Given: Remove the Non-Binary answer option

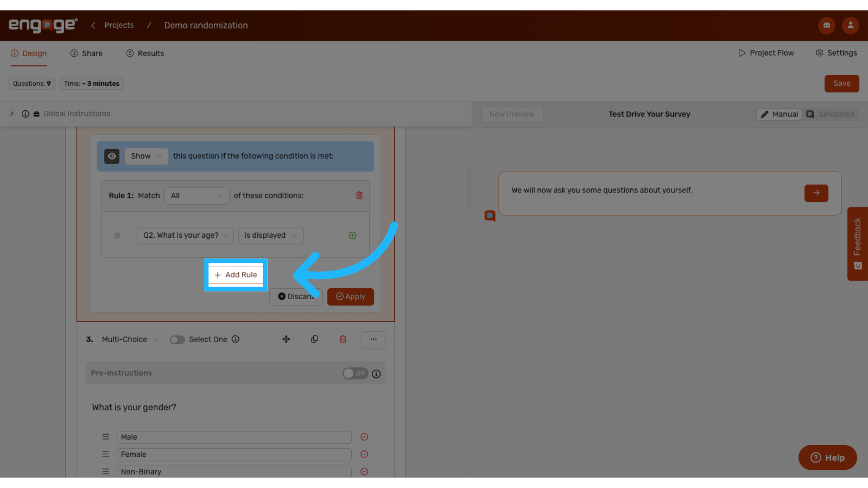Looking at the screenshot, I should pyautogui.click(x=364, y=471).
